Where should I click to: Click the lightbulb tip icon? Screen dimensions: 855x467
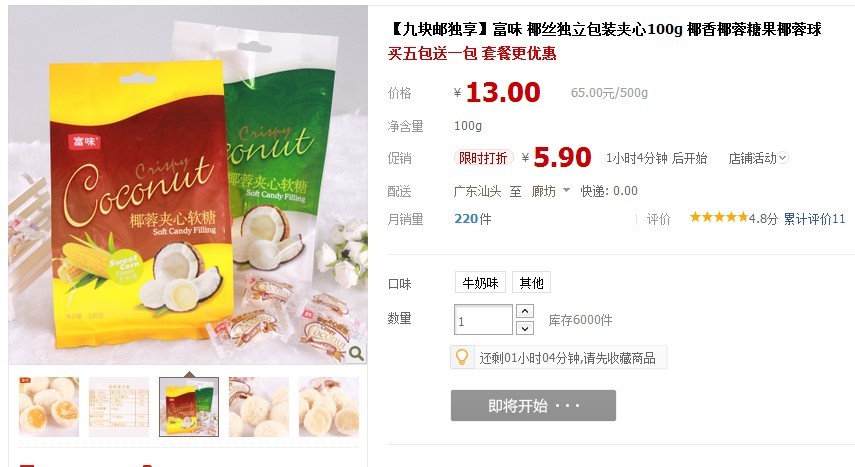pos(462,357)
